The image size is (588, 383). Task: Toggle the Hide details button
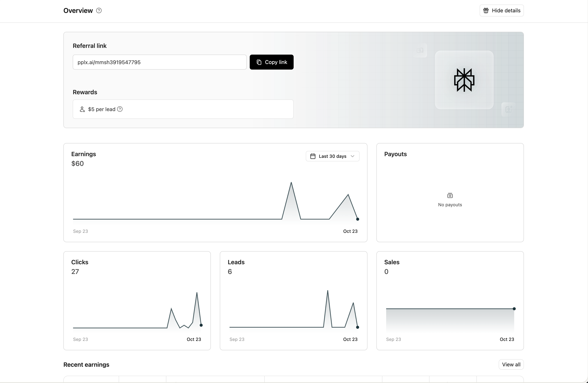[501, 10]
